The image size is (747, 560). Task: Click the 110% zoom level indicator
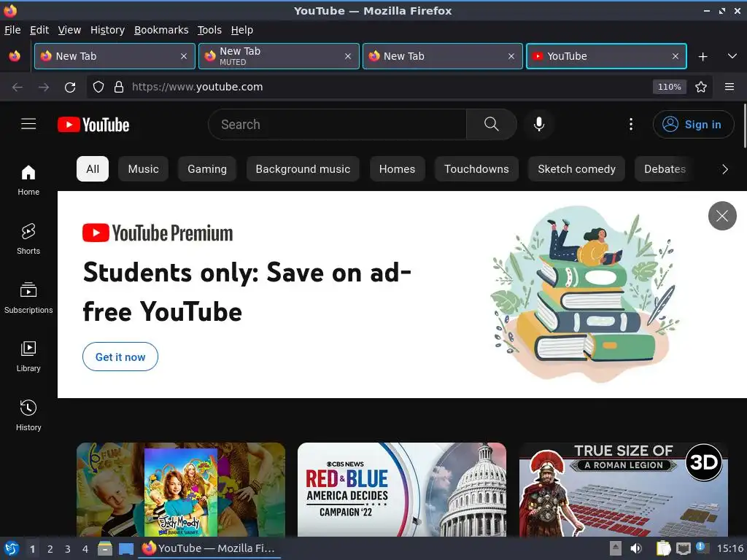pyautogui.click(x=670, y=87)
